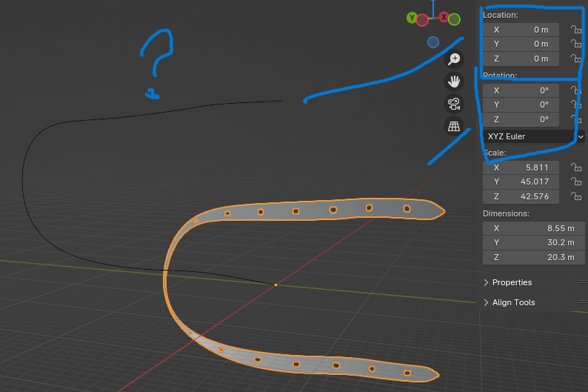This screenshot has height=392, width=588.
Task: Click the negative Y green gizmo circle
Action: pos(454,19)
